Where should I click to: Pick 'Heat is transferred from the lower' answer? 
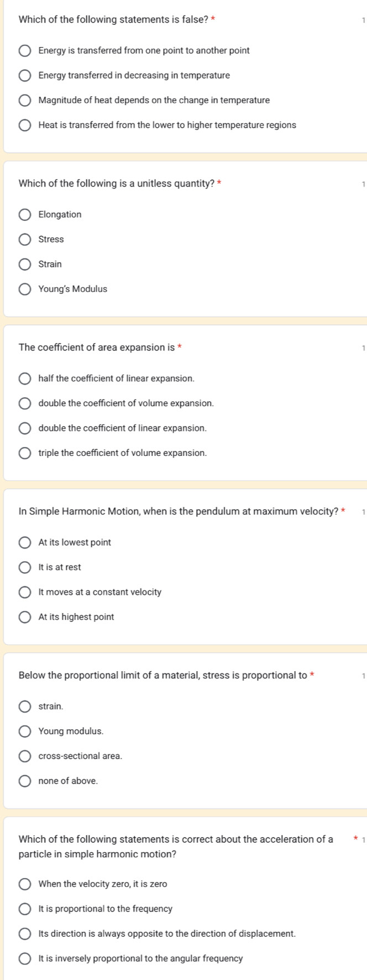tap(25, 126)
